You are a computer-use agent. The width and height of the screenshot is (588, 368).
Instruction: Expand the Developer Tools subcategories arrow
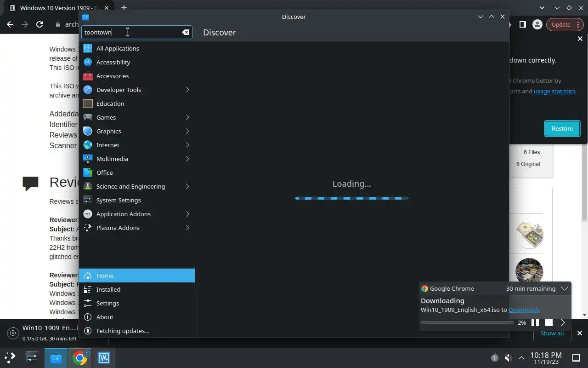(x=187, y=90)
